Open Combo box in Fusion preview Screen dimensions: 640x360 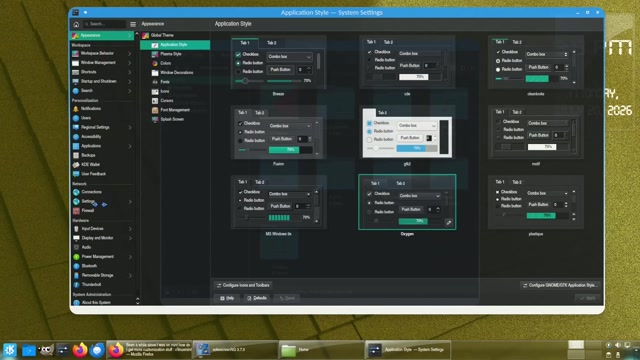tap(290, 126)
